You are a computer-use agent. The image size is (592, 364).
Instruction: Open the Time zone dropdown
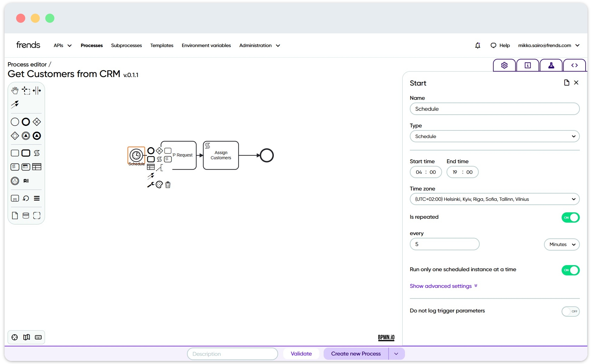[494, 199]
